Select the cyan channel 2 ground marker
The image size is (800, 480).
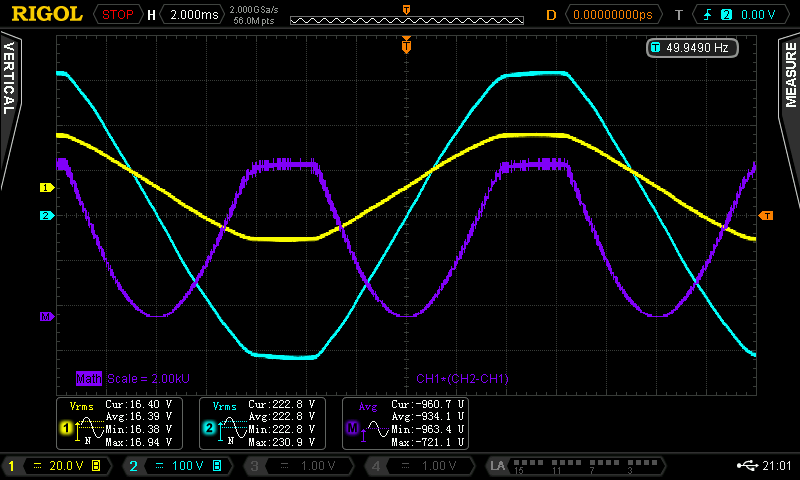[x=46, y=215]
